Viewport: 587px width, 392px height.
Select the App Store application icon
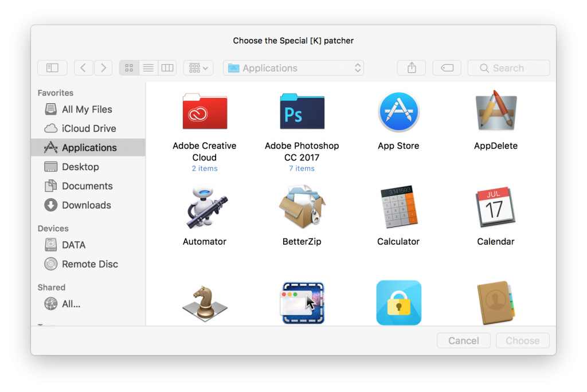398,112
